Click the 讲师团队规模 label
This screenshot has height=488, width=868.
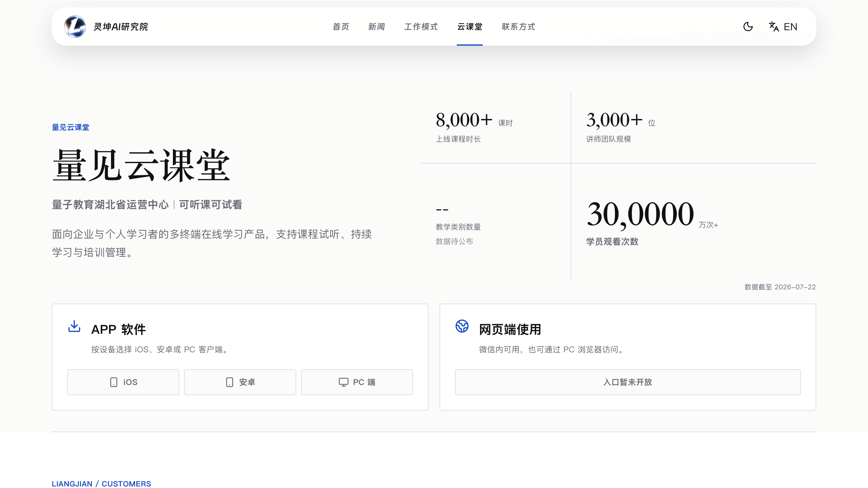point(608,139)
